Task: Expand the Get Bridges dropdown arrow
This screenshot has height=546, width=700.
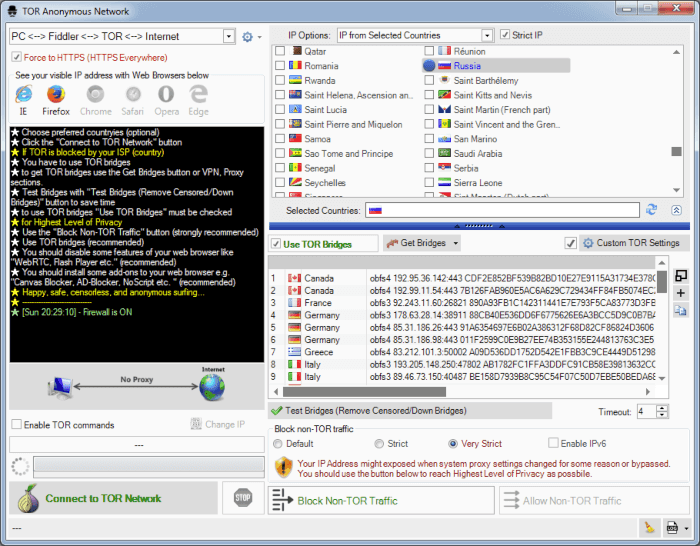Action: coord(455,243)
